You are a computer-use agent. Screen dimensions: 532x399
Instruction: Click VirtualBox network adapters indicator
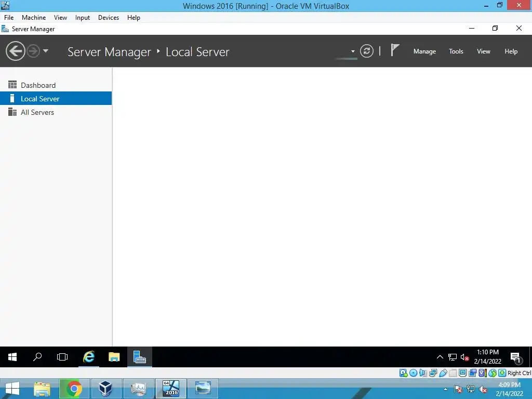click(433, 373)
